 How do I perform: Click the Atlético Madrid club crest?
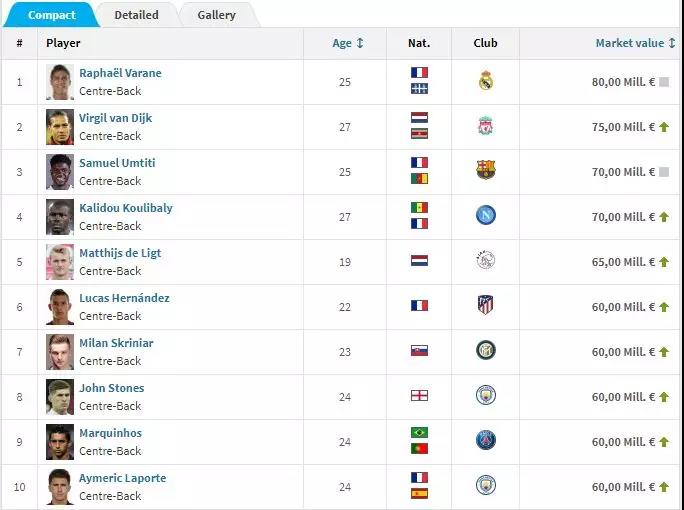coord(486,306)
